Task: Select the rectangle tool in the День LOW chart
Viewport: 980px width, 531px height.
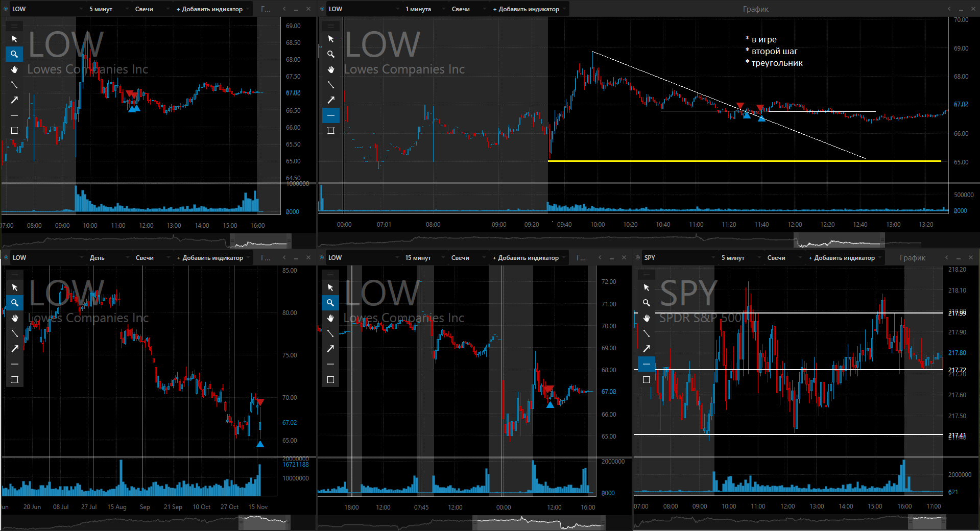Action: point(15,379)
